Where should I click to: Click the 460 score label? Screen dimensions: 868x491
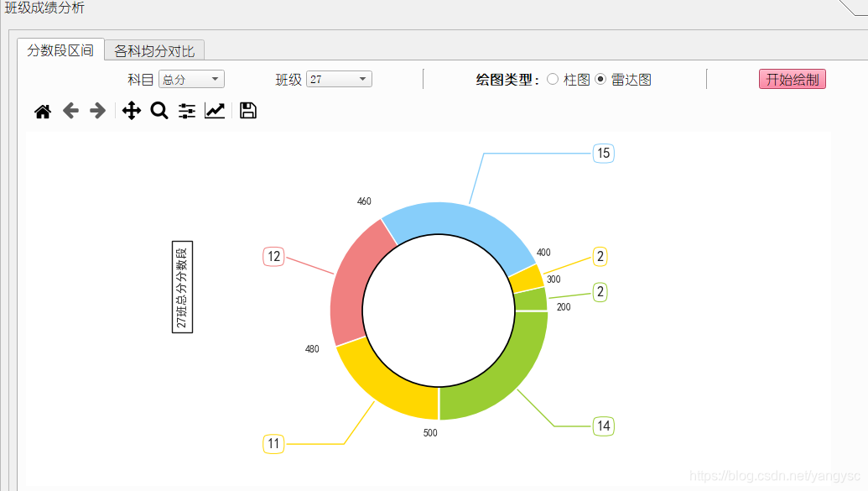tap(364, 201)
